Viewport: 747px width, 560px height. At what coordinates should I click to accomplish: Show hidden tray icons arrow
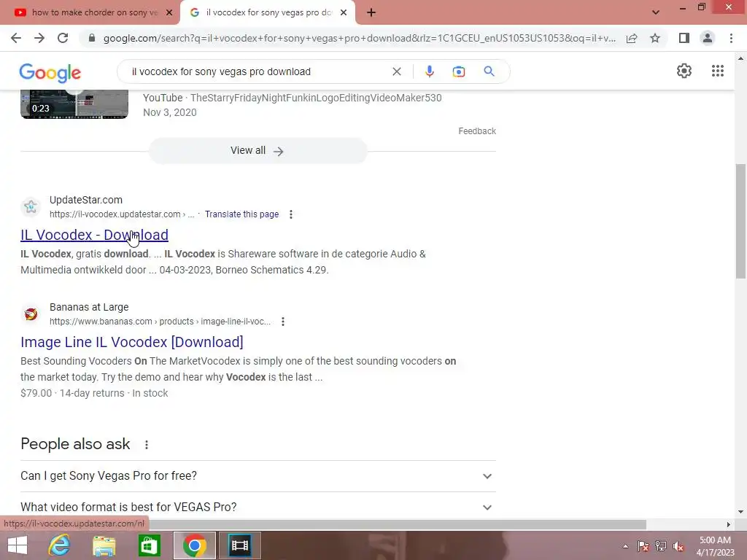click(625, 546)
